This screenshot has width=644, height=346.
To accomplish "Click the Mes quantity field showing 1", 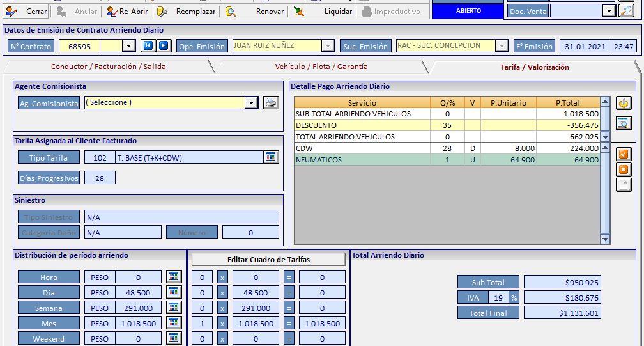I will click(202, 323).
